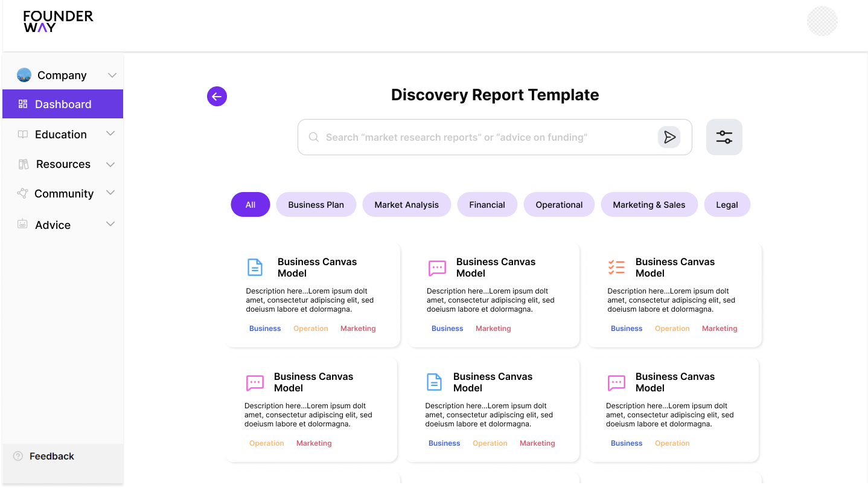Open the filter sliders button beside search
868x488 pixels.
[x=724, y=137]
